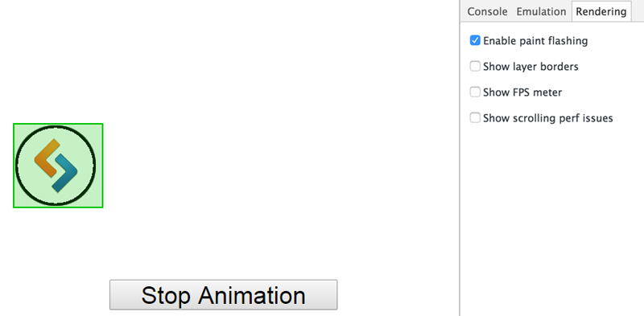The image size is (644, 316).
Task: Click the 'Show FPS meter' label text
Action: tap(522, 92)
